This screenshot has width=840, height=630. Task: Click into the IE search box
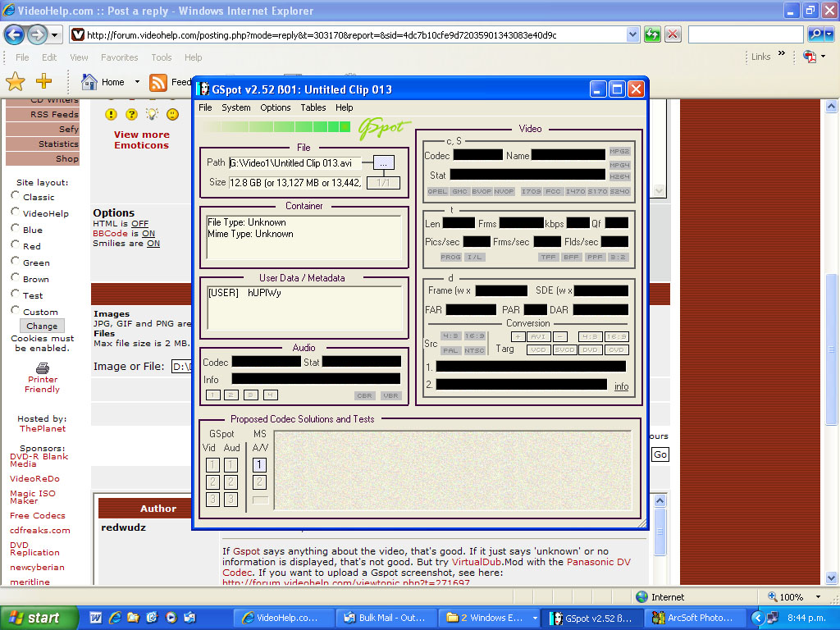point(746,34)
